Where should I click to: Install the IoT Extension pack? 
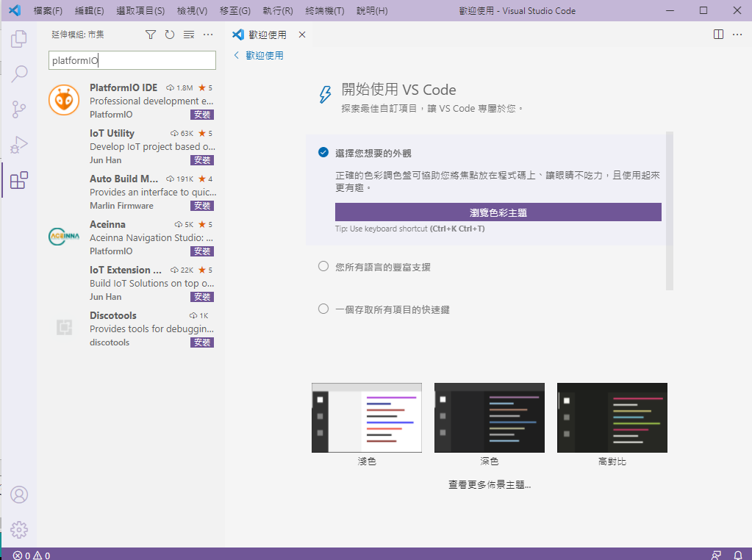(x=202, y=297)
